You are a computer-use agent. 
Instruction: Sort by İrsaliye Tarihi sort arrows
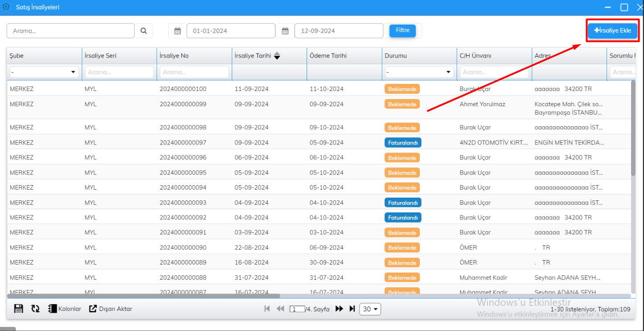[x=277, y=56]
